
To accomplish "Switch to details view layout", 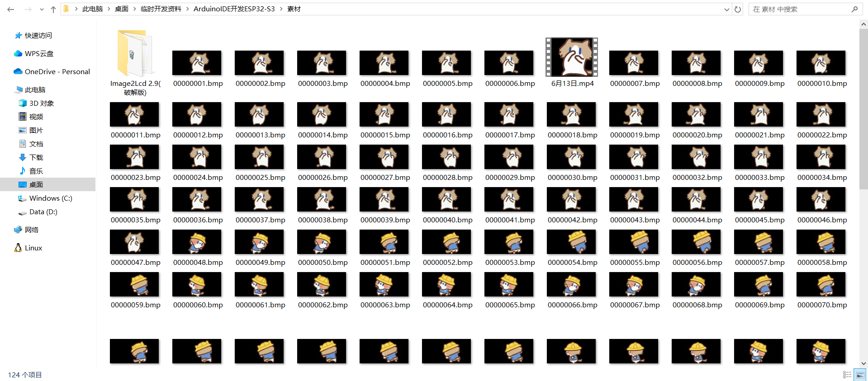I will point(847,375).
